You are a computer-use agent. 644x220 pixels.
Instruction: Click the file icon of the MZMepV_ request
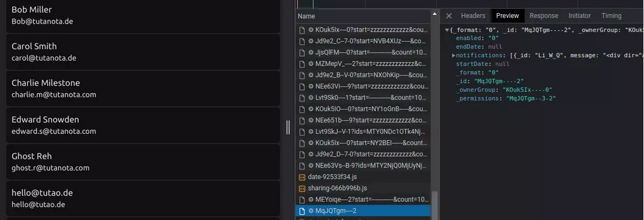point(302,64)
